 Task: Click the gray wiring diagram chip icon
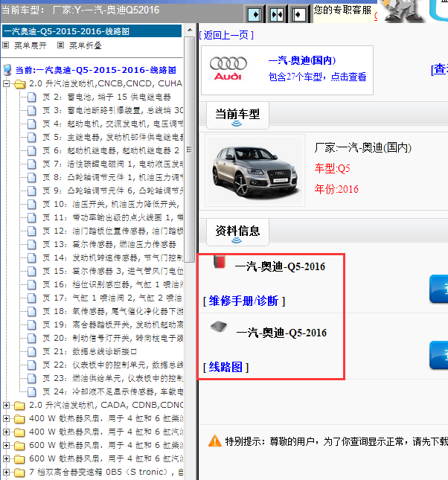pyautogui.click(x=219, y=327)
